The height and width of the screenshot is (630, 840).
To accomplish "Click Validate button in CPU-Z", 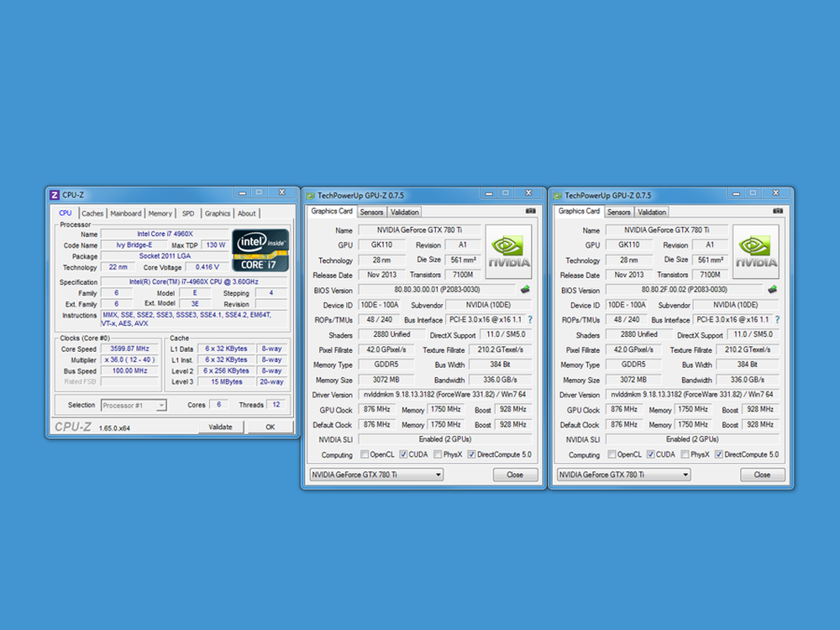I will pos(221,427).
